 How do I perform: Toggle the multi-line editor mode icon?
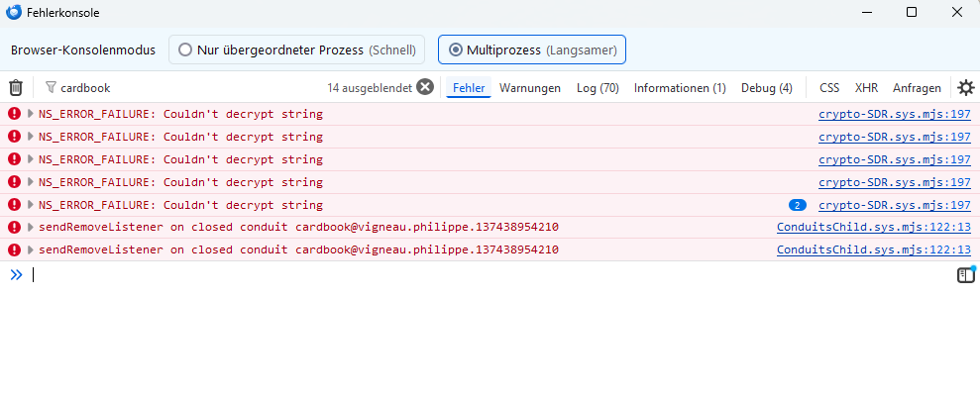965,275
